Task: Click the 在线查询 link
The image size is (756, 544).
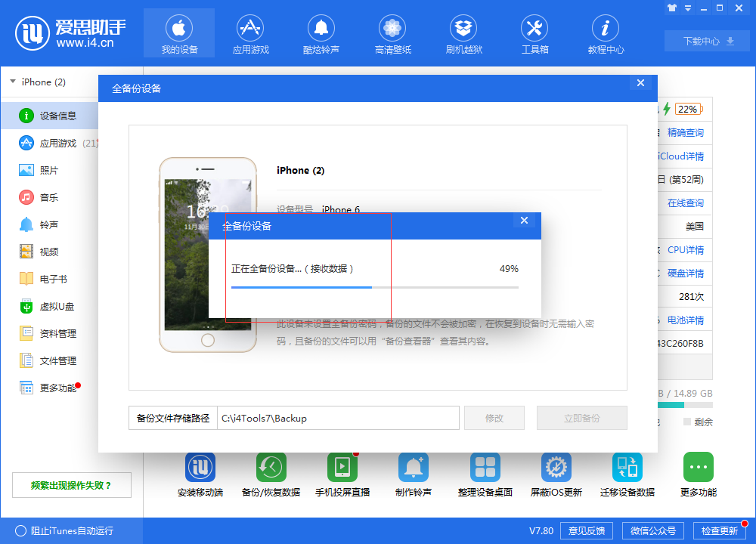Action: point(685,202)
